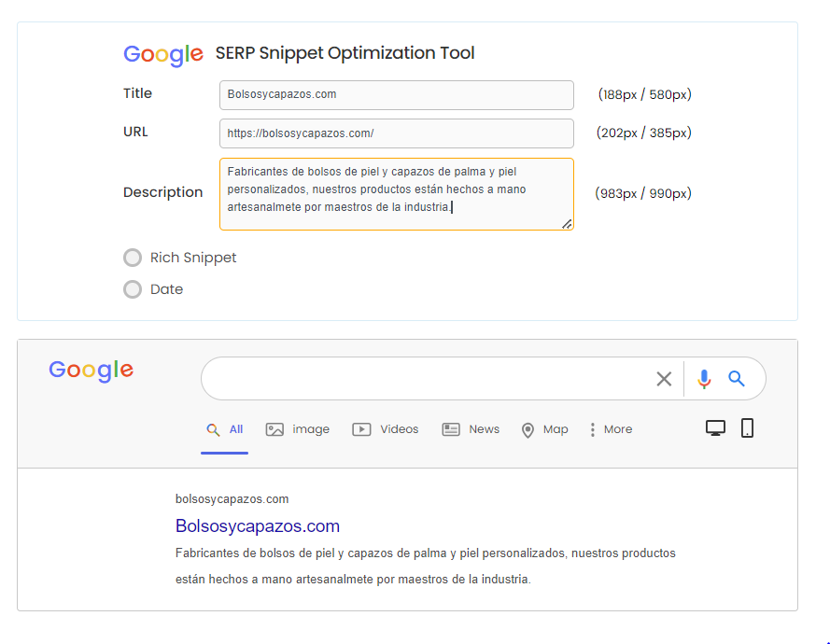Click the Map pin icon
The height and width of the screenshot is (644, 830).
tap(528, 430)
